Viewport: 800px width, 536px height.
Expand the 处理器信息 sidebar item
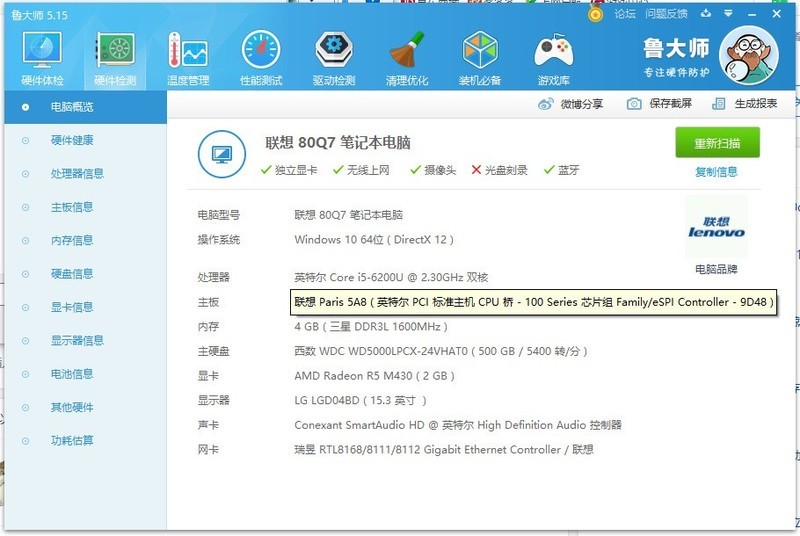point(77,173)
